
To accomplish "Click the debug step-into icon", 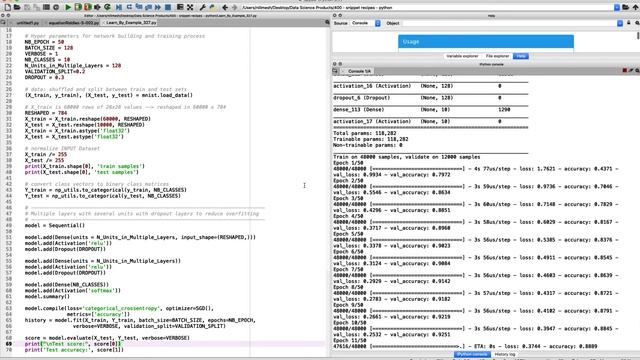I will pos(139,7).
